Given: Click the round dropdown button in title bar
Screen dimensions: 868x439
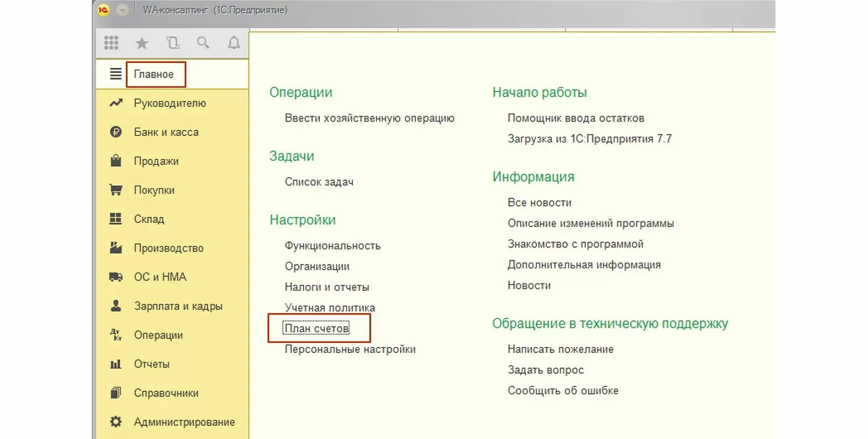Looking at the screenshot, I should pos(122,11).
